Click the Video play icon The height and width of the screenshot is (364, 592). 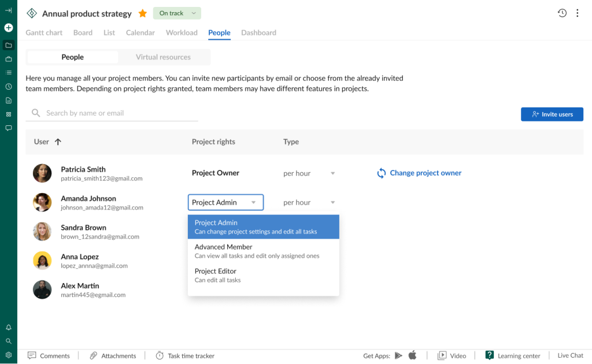[442, 355]
